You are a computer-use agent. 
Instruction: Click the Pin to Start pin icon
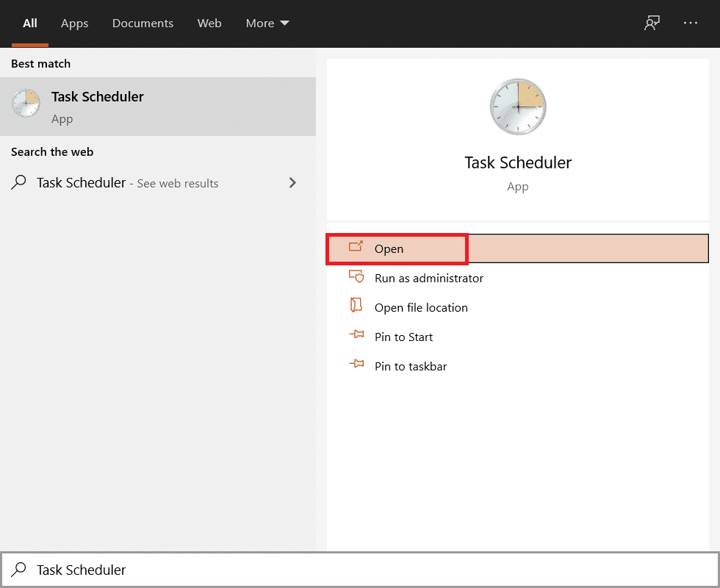point(356,336)
